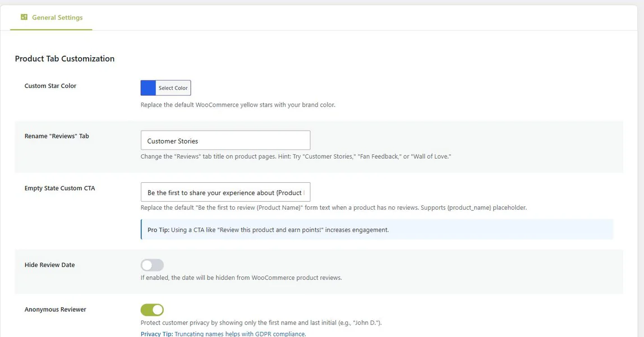Click the Anonymous Reviewer label

tap(56, 310)
